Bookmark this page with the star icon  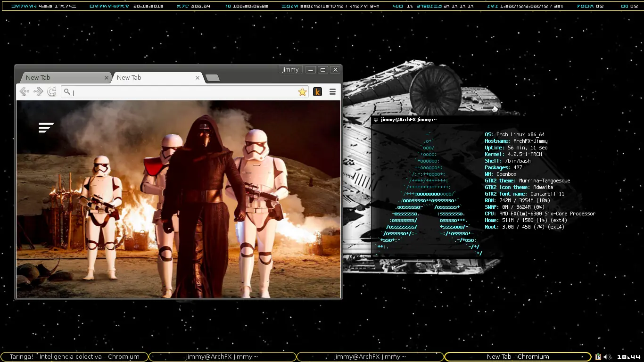click(x=302, y=92)
